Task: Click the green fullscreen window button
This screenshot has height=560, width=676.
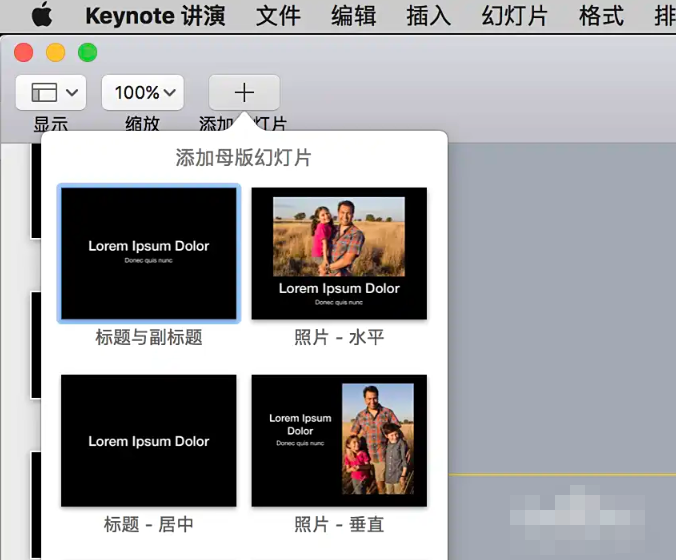Action: pos(87,53)
